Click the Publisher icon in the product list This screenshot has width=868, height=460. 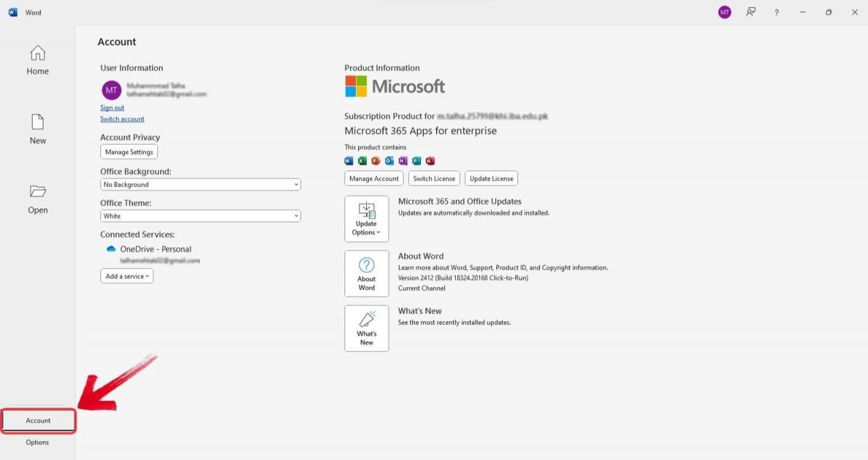tap(416, 161)
